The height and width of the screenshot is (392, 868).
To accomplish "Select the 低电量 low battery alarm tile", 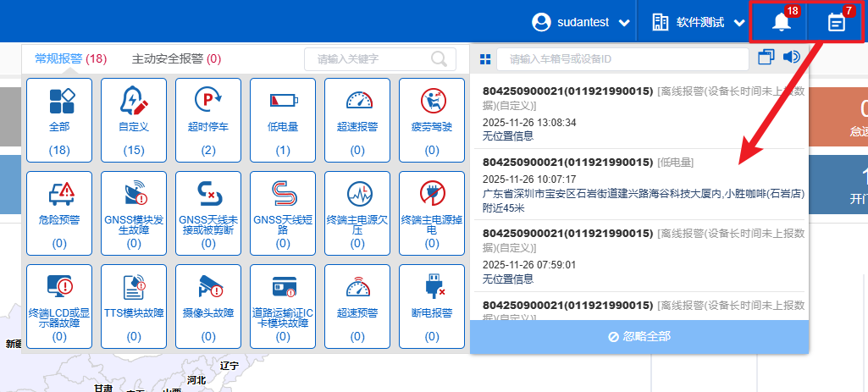I will pos(283,119).
